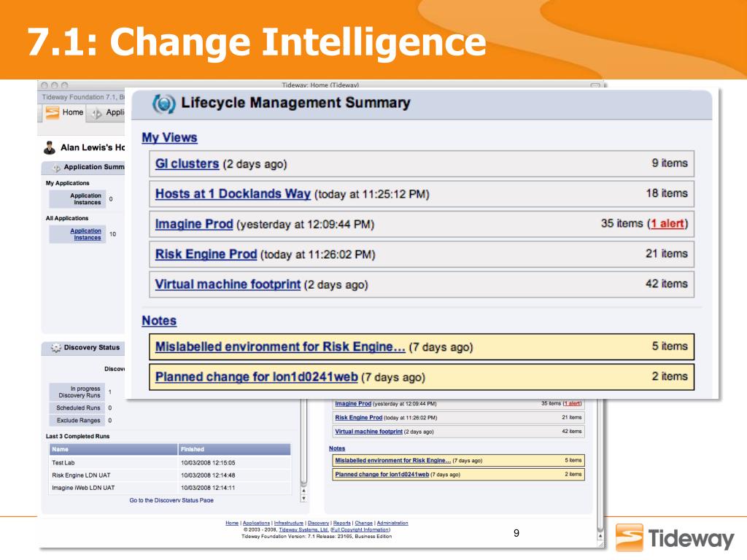Click Exclude Ranges label
Viewport: 747px width, 560px height.
click(x=78, y=421)
